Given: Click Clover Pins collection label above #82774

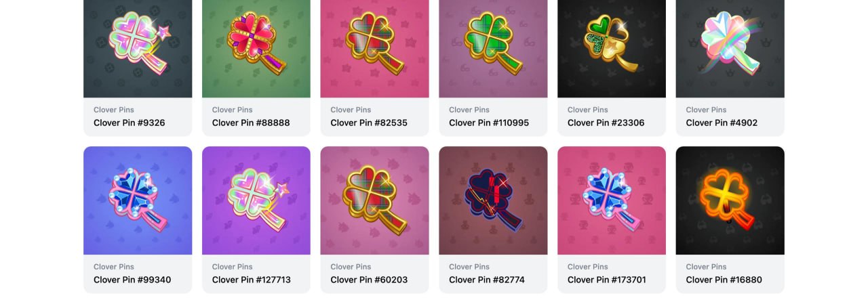Looking at the screenshot, I should (469, 267).
